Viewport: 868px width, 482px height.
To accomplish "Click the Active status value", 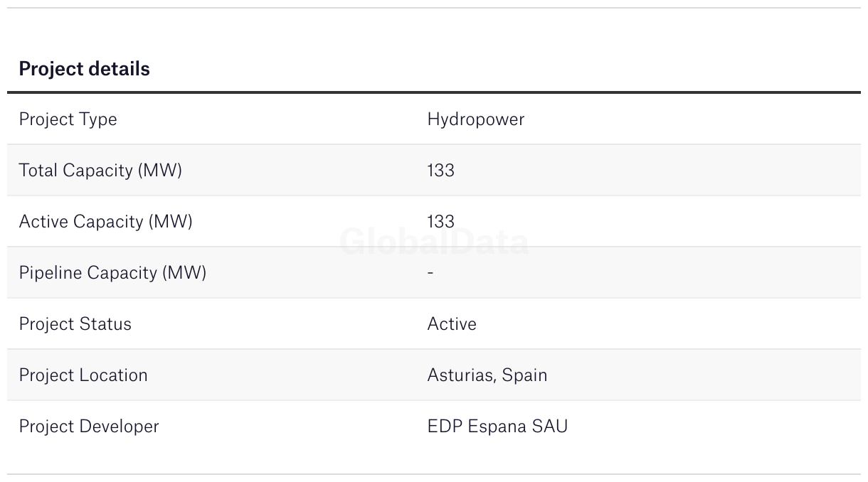I will click(452, 324).
